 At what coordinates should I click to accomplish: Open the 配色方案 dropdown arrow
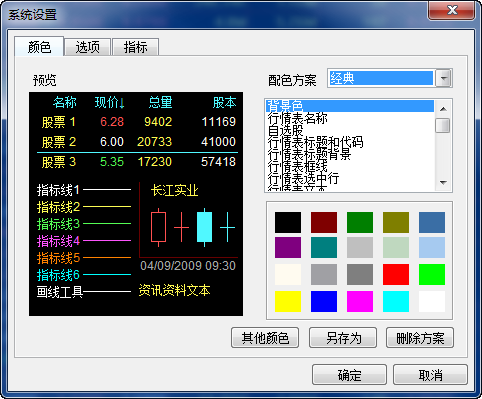point(444,79)
